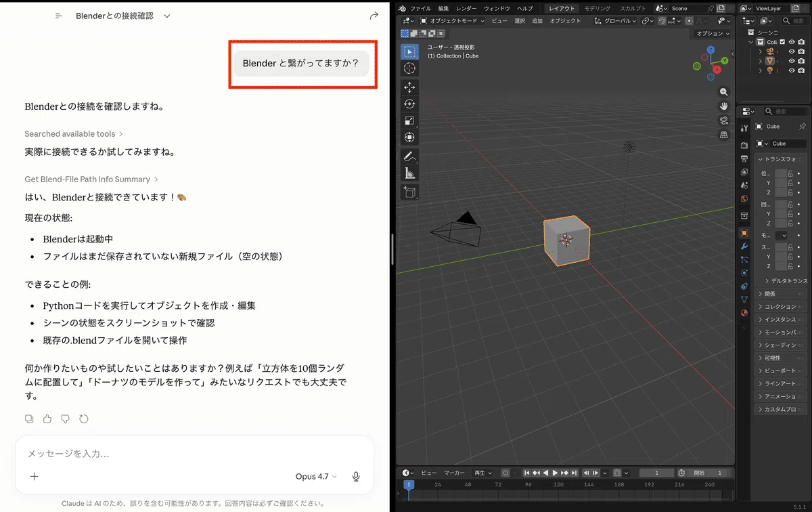
Task: Jump to timeline start frame button
Action: click(527, 473)
